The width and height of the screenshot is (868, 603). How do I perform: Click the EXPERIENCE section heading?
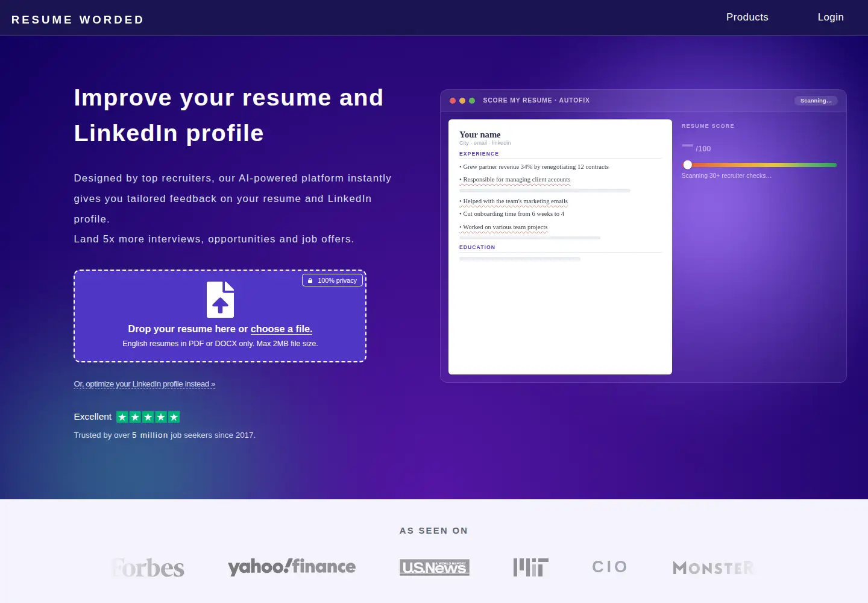(x=479, y=154)
